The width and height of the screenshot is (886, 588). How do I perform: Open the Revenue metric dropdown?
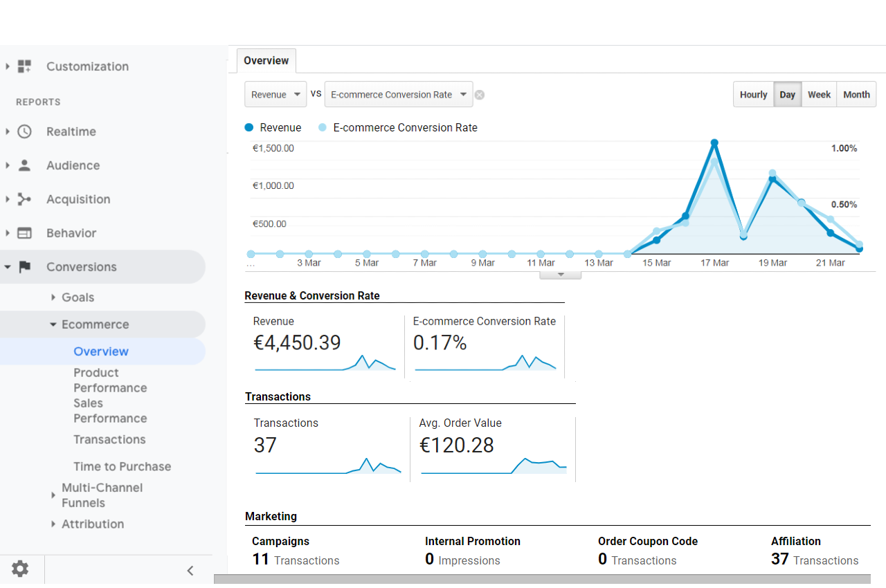275,95
